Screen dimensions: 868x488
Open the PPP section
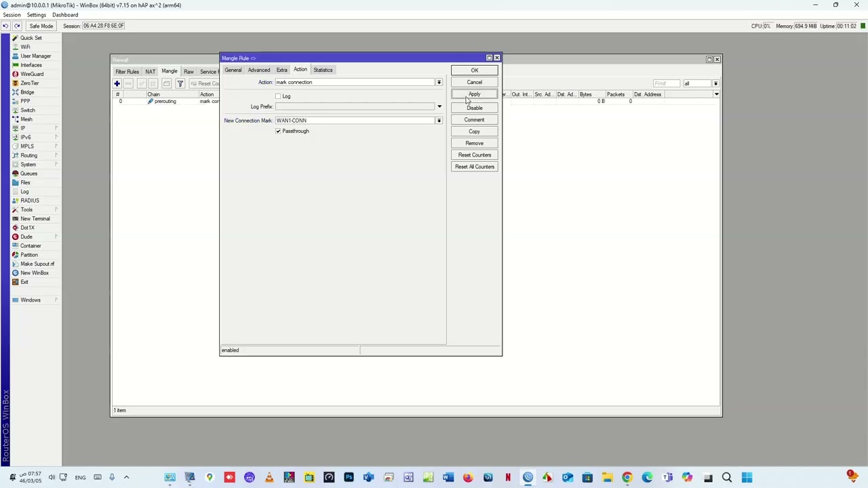tap(25, 101)
